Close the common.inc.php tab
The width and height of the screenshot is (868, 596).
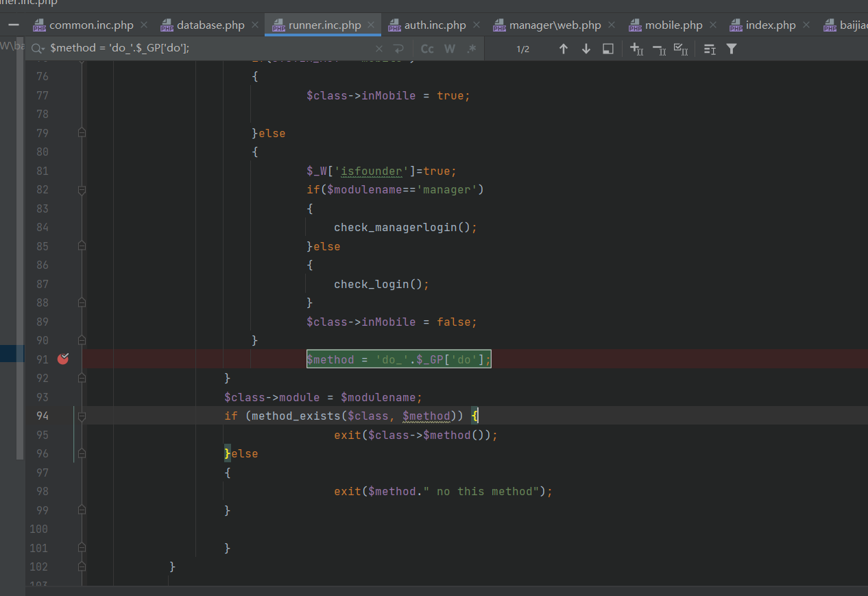tap(144, 25)
